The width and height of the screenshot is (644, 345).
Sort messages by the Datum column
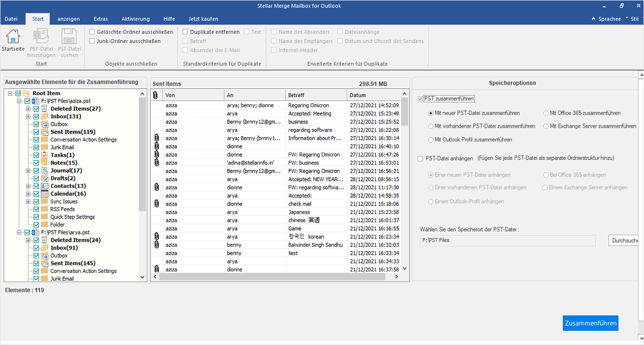pos(373,95)
